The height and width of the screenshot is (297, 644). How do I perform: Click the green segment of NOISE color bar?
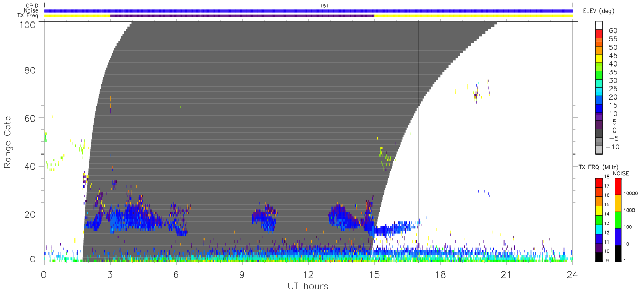coord(618,220)
